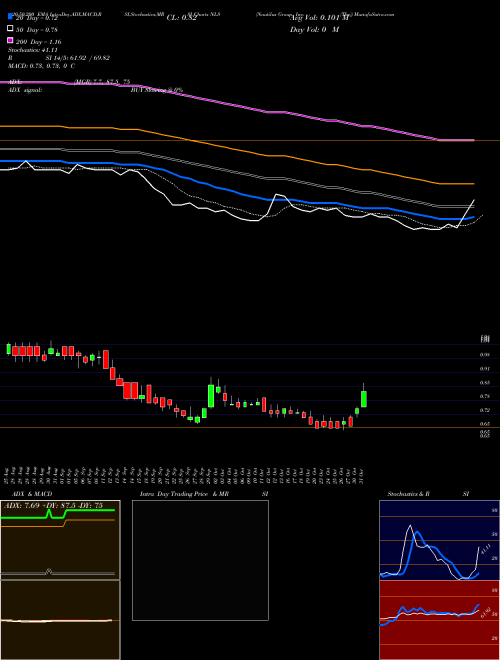Screen dimensions: 500x660
Task: Click the 0.72 price axis label
Action: click(x=484, y=410)
